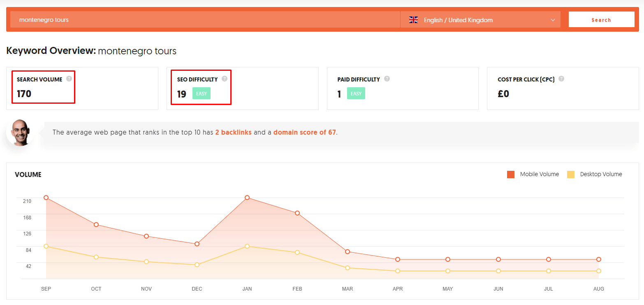Click the advisor avatar photo
This screenshot has height=305, width=644.
[x=20, y=133]
